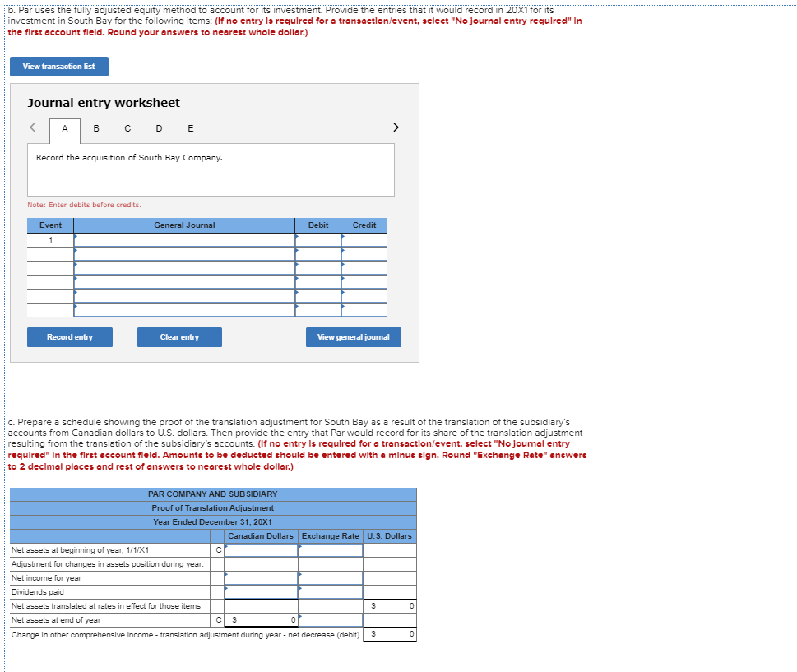Click Exchange Rate field for Net assets at end of year
Screen dimensions: 797x672
[x=331, y=620]
